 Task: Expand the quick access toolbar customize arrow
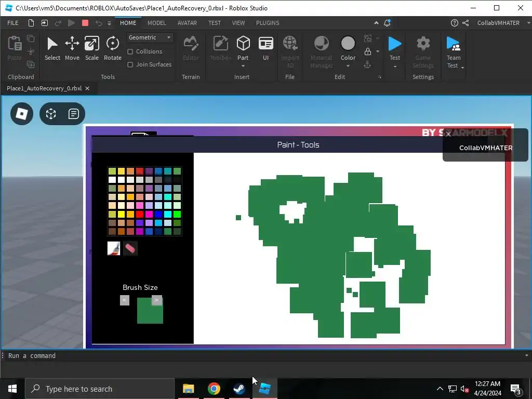tap(109, 23)
